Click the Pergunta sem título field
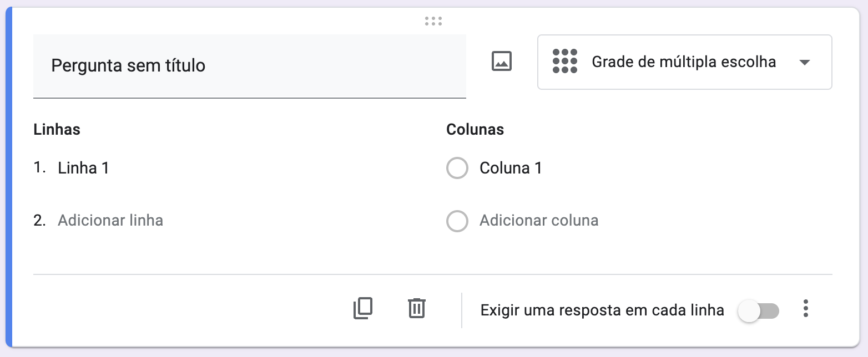 [249, 66]
